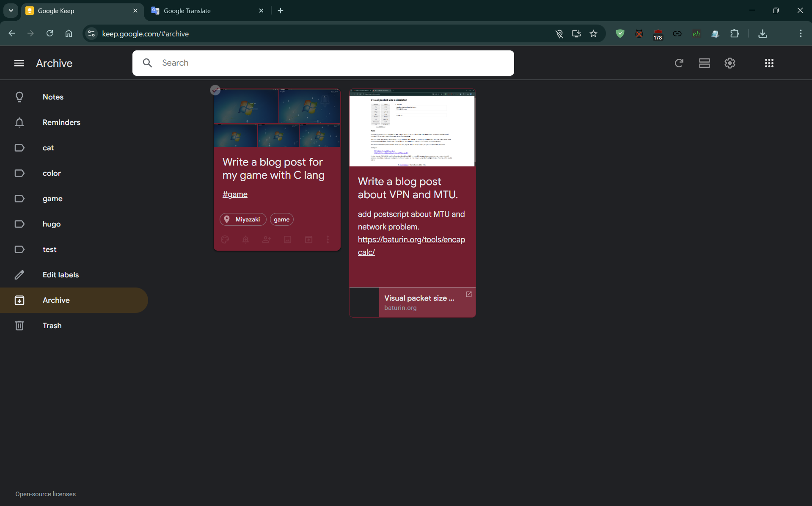This screenshot has width=812, height=506.
Task: Set a reminder on the game note
Action: (245, 240)
